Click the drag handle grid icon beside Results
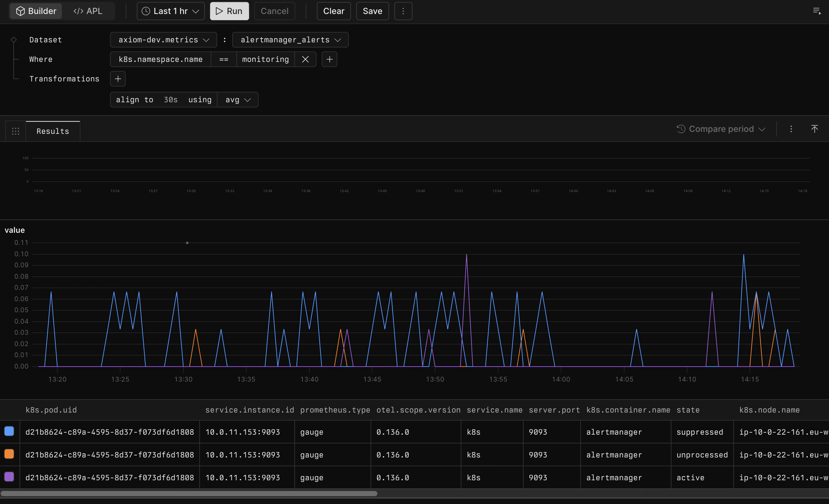The width and height of the screenshot is (829, 504). (x=16, y=131)
